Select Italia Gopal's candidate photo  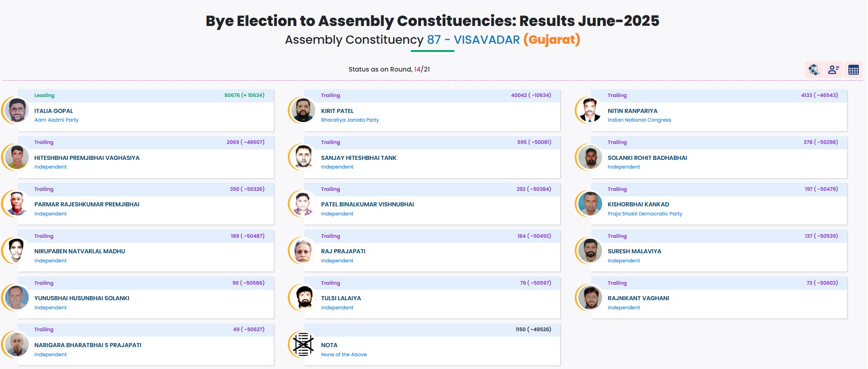tap(17, 111)
